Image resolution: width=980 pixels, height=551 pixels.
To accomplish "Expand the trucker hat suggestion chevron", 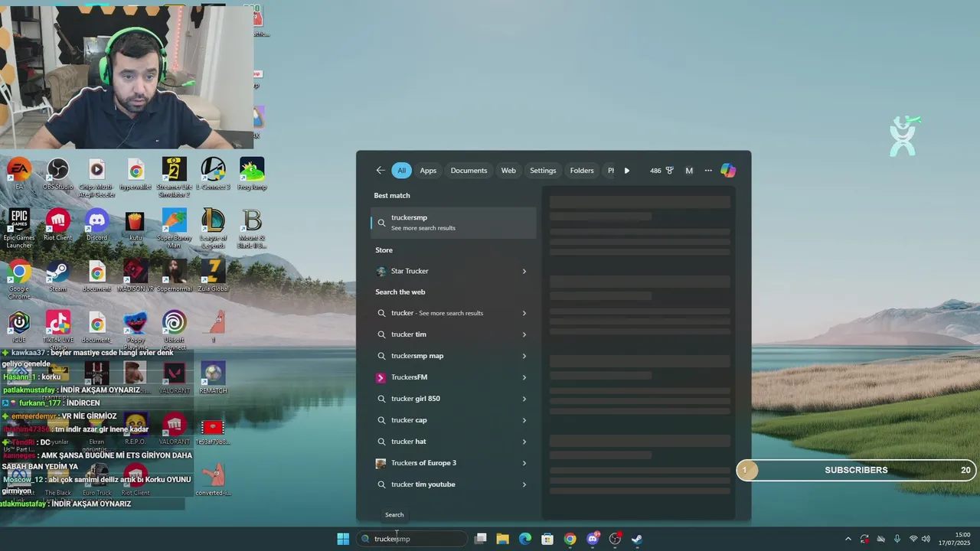I will tap(524, 442).
